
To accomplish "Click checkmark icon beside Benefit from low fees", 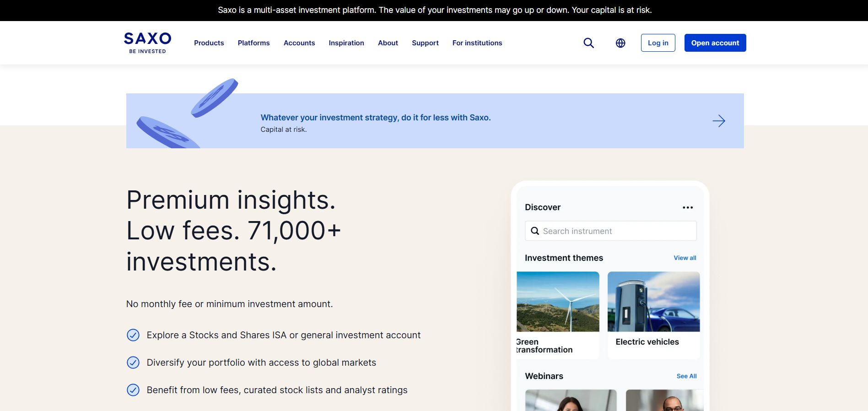I will [x=133, y=390].
